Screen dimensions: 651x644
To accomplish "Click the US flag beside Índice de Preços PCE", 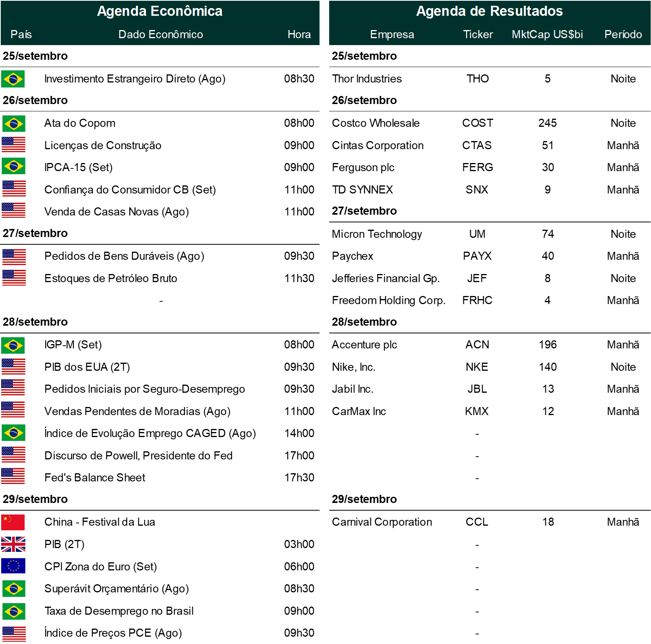I will coord(14,634).
